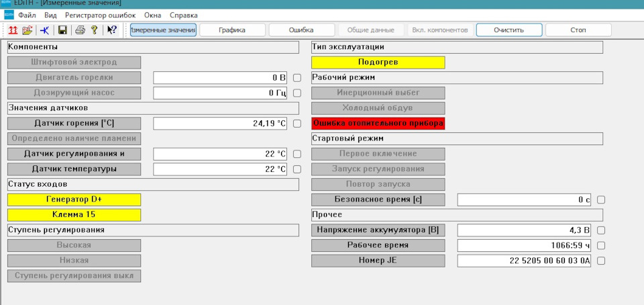Click the Номер JE value field
Image resolution: width=644 pixels, height=305 pixels.
point(524,261)
